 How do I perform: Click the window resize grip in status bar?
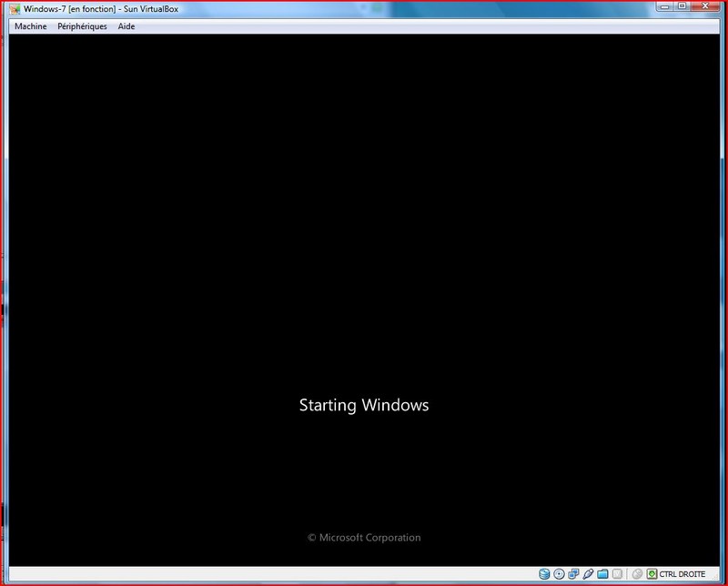coord(715,576)
